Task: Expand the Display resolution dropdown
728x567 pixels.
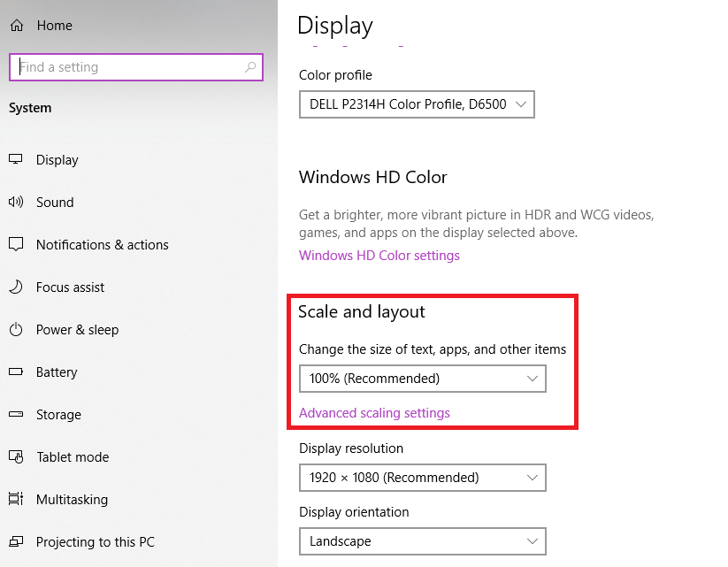Action: [x=422, y=478]
